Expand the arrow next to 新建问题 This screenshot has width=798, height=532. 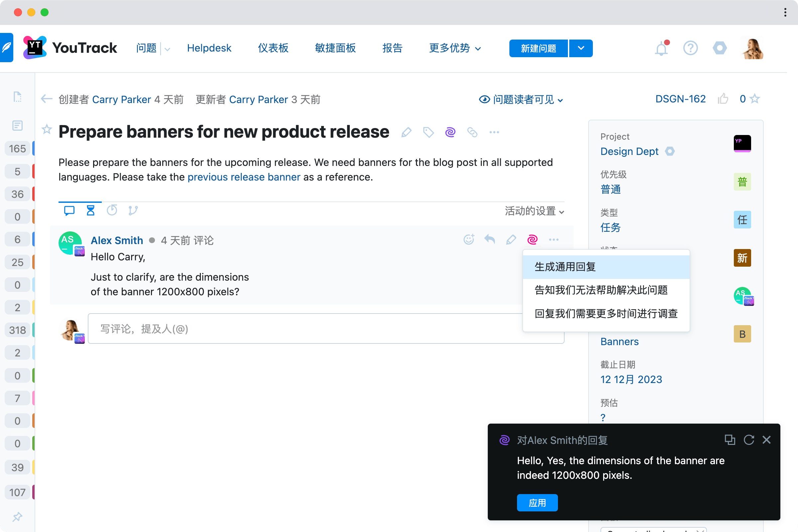coord(581,48)
